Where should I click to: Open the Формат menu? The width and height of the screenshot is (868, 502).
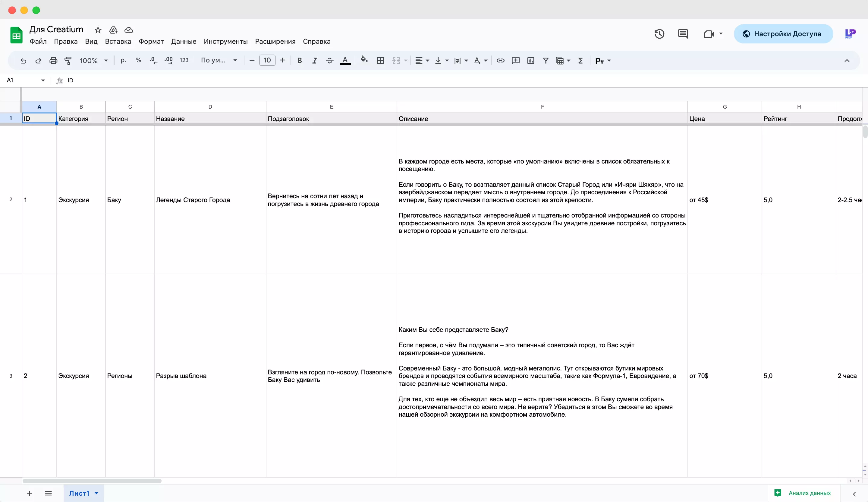(x=151, y=41)
